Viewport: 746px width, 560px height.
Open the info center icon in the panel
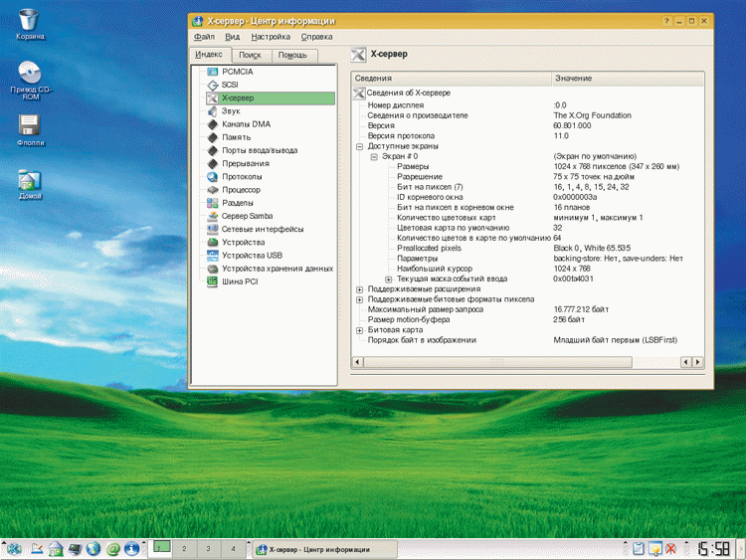click(131, 549)
